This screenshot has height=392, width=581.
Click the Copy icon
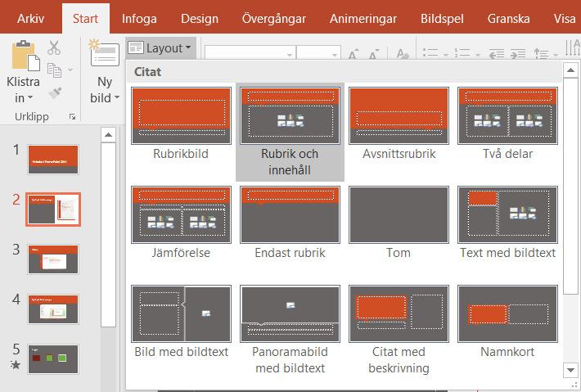coord(54,70)
